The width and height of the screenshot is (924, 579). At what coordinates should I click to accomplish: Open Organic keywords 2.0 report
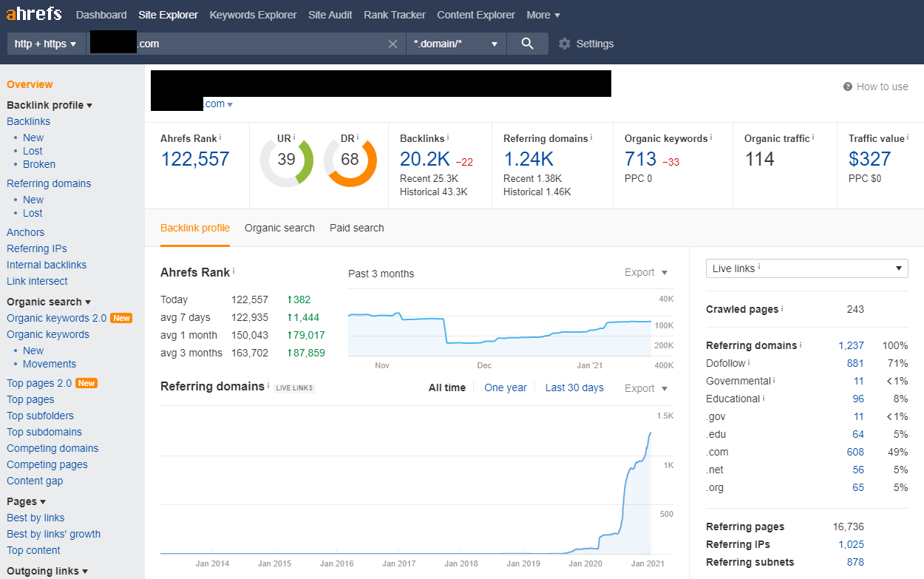57,318
